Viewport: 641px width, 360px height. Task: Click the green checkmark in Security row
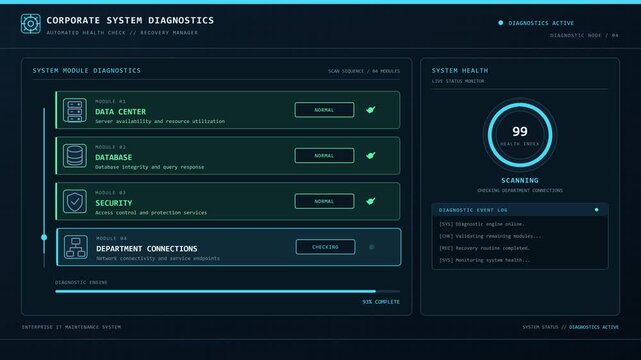pos(371,201)
